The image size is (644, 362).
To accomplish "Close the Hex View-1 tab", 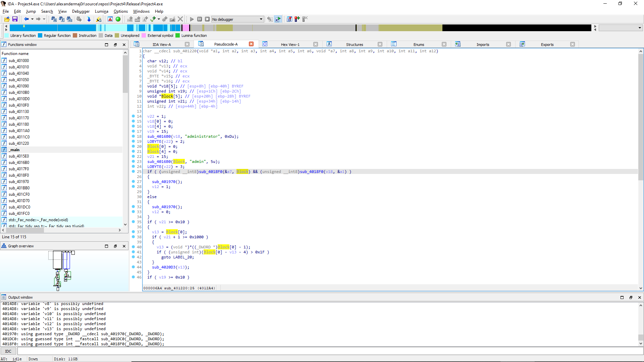I will pyautogui.click(x=316, y=44).
